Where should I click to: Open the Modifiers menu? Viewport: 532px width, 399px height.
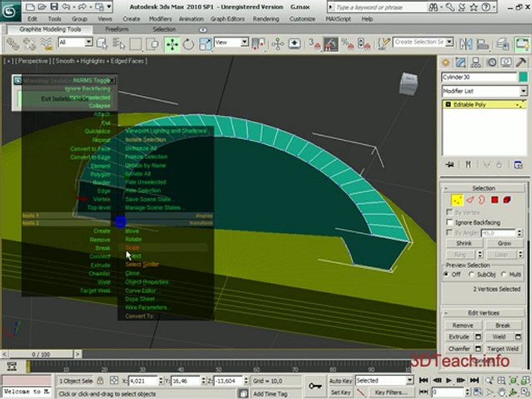(x=161, y=19)
